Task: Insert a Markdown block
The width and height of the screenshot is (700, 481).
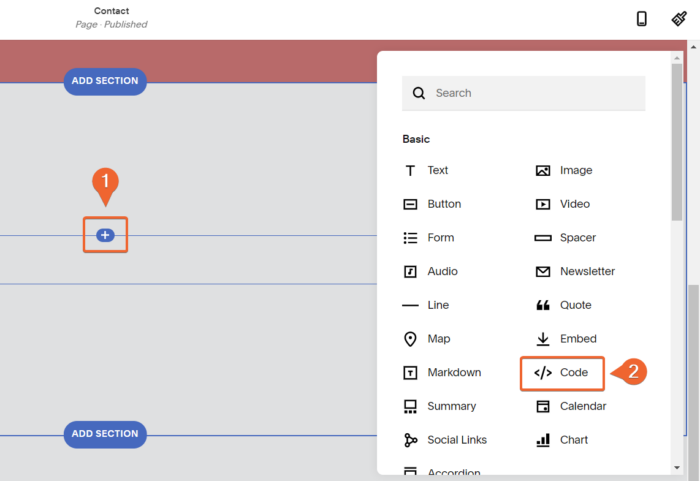Action: pyautogui.click(x=441, y=373)
